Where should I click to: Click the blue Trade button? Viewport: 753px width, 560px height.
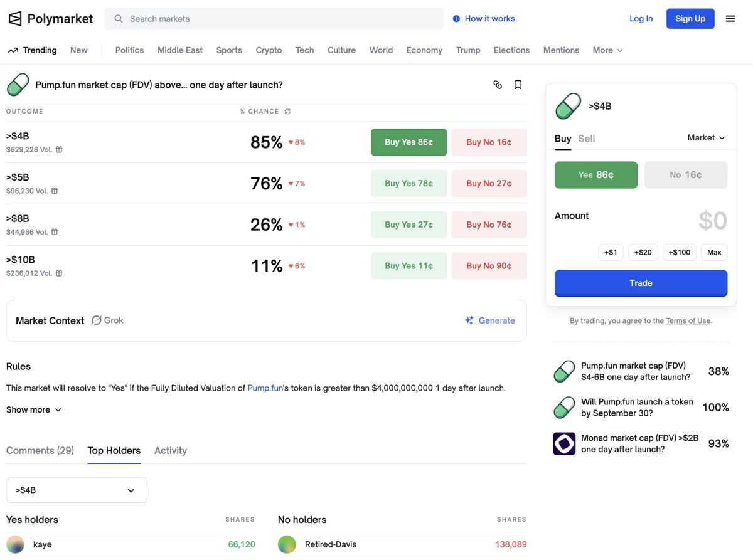tap(641, 283)
